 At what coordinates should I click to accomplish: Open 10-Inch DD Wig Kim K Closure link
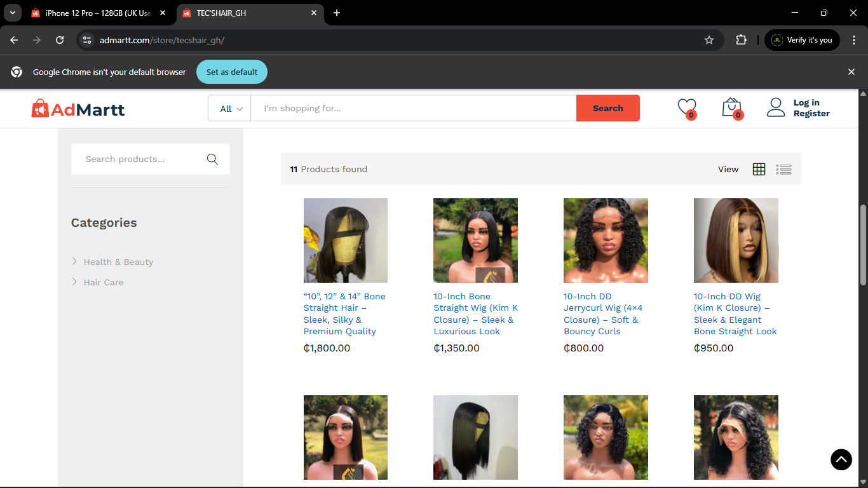click(735, 314)
